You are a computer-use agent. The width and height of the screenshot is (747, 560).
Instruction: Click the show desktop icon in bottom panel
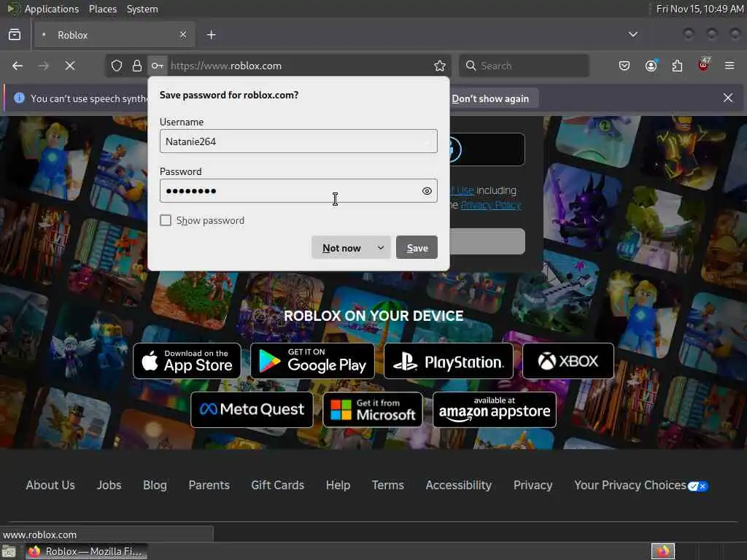[x=9, y=552]
